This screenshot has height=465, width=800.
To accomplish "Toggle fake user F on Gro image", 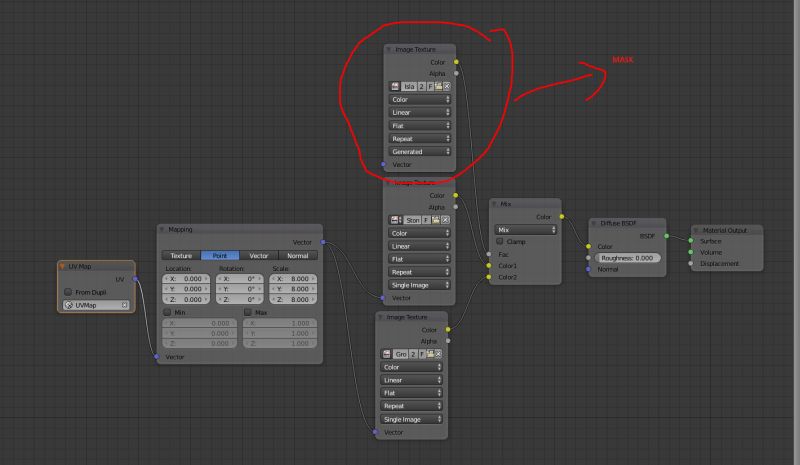I will click(422, 354).
